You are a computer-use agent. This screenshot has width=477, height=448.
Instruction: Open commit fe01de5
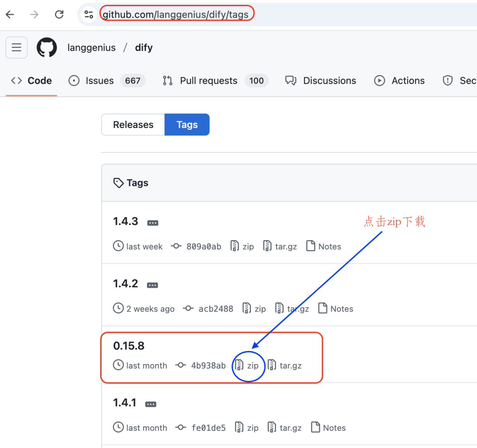pos(208,428)
